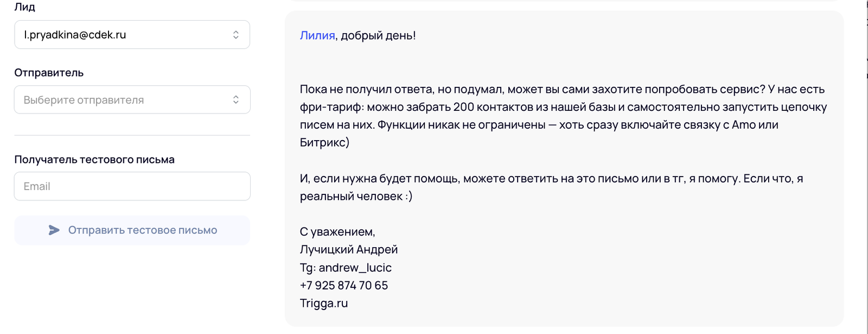Click the "Лид" field label

(24, 7)
